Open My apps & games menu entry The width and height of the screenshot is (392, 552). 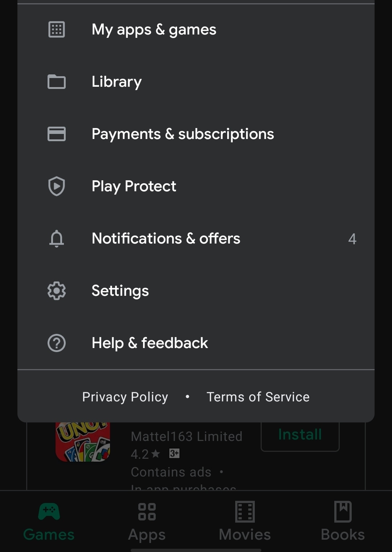(x=154, y=29)
